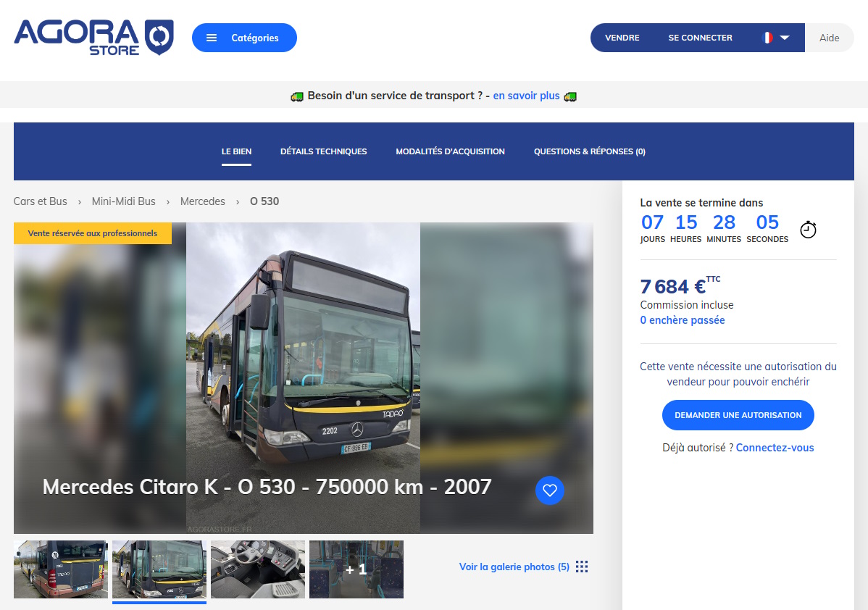Click the O 530 breadcrumb
Viewport: 868px width, 610px height.
click(x=264, y=201)
